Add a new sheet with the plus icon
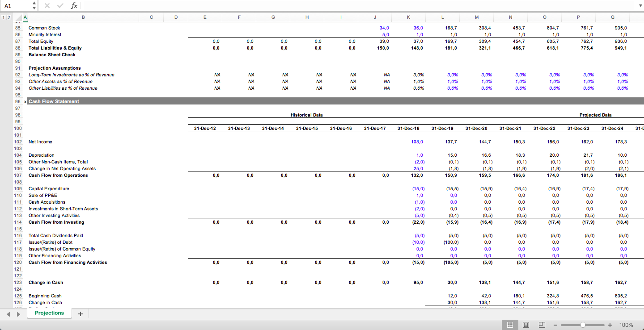The width and height of the screenshot is (644, 330). pyautogui.click(x=80, y=314)
